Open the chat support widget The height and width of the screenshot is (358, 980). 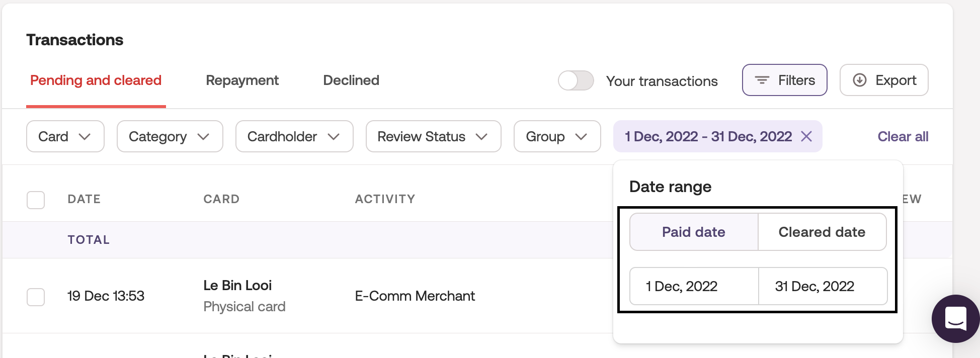click(x=955, y=318)
